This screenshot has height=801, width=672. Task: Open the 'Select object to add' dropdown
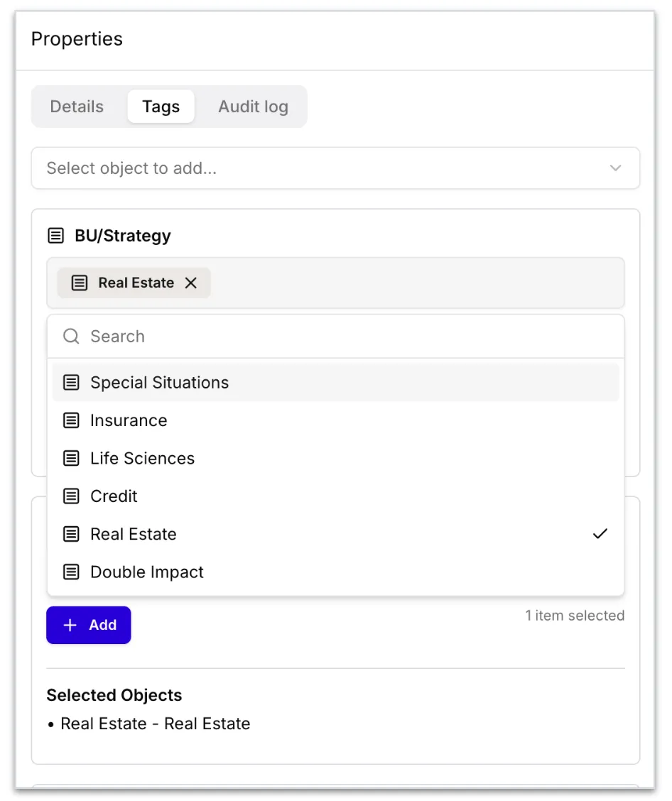click(335, 168)
